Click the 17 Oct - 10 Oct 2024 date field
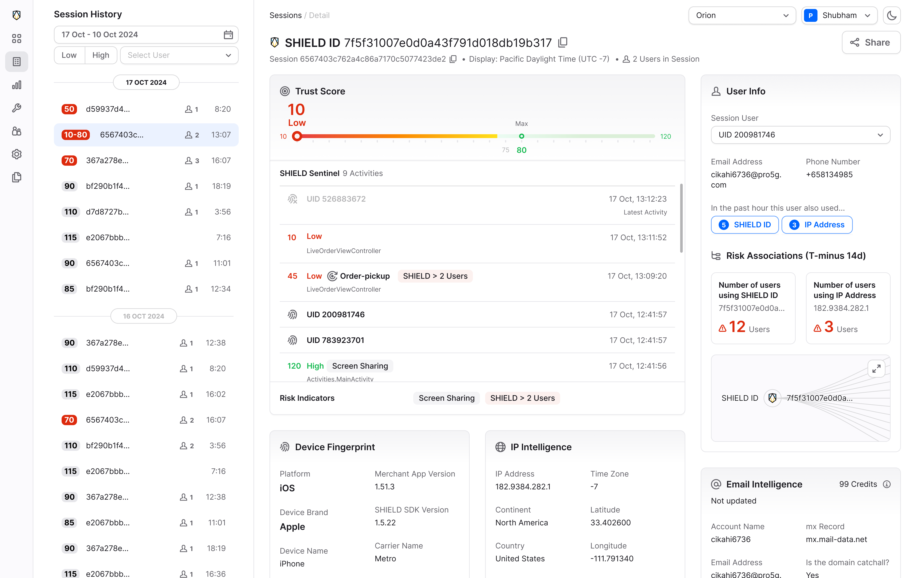The width and height of the screenshot is (924, 578). point(146,35)
